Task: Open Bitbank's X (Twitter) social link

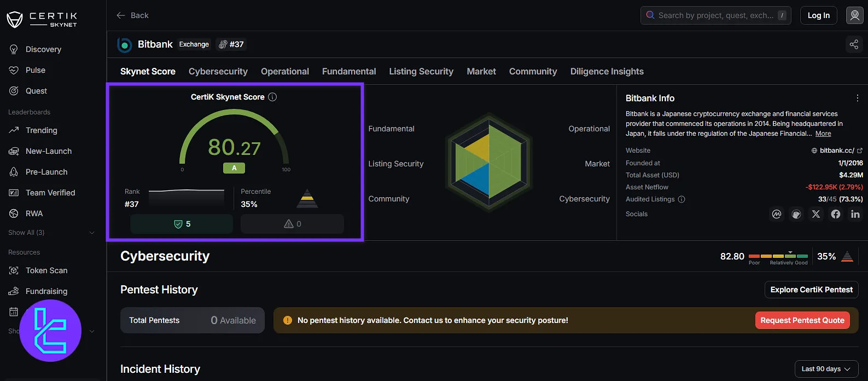Action: tap(816, 214)
